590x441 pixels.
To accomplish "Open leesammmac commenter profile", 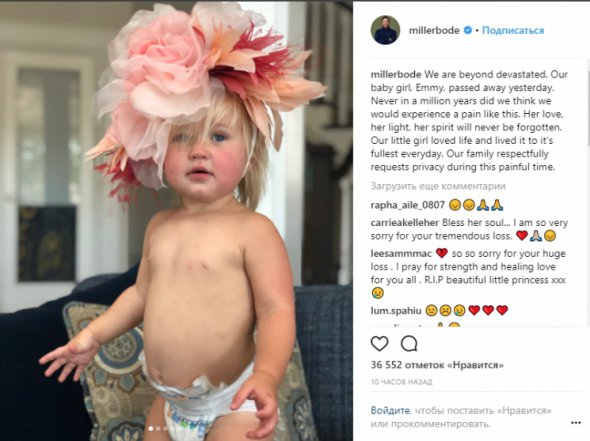I will click(401, 254).
